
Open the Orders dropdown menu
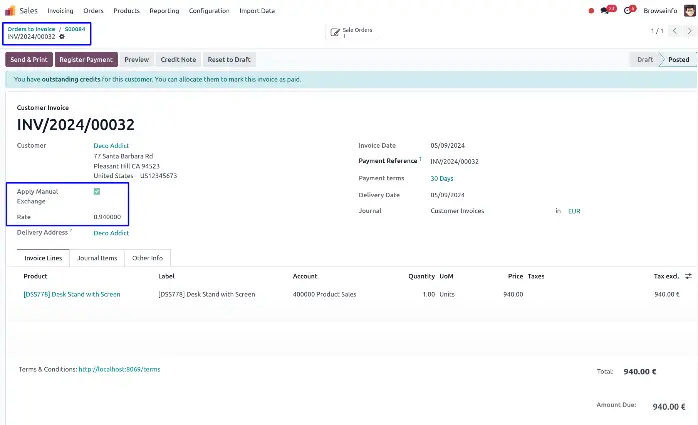pos(95,10)
